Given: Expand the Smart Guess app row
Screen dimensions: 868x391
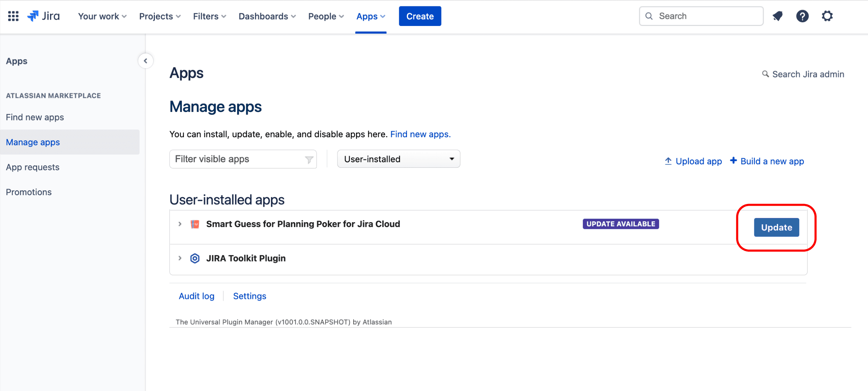Looking at the screenshot, I should [x=180, y=224].
